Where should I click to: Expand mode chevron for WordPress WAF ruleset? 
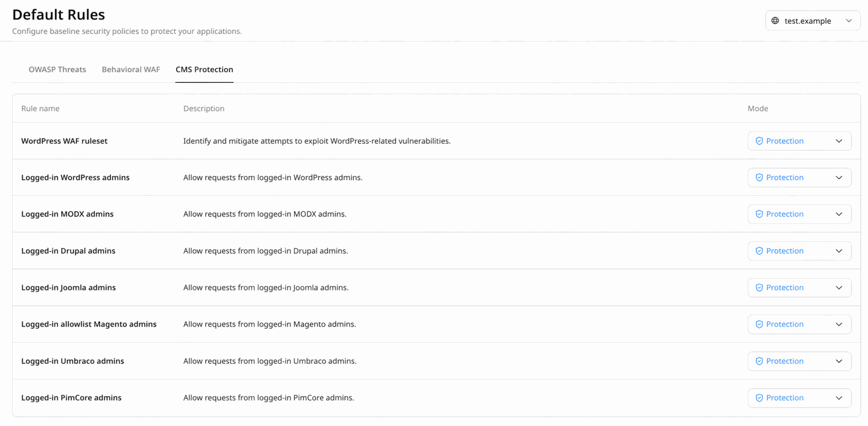(839, 141)
